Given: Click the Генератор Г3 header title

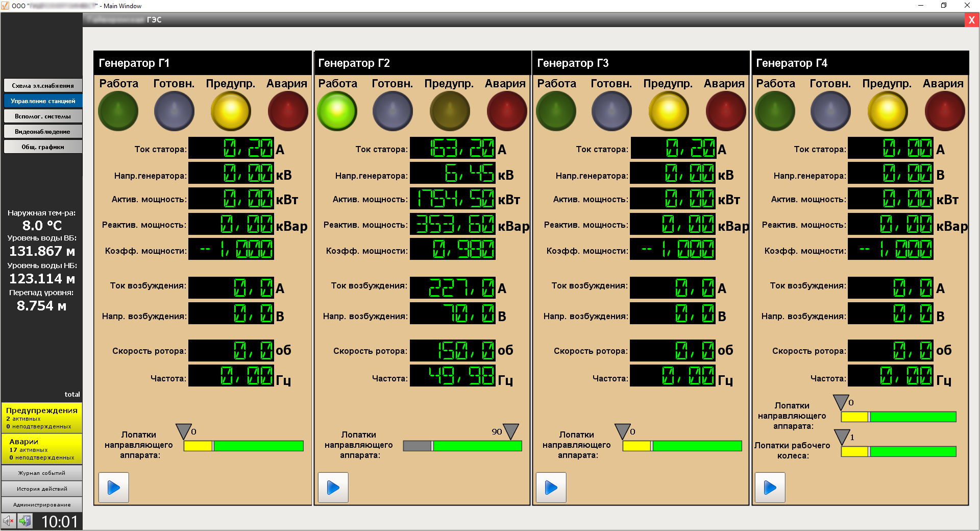Looking at the screenshot, I should [x=573, y=63].
